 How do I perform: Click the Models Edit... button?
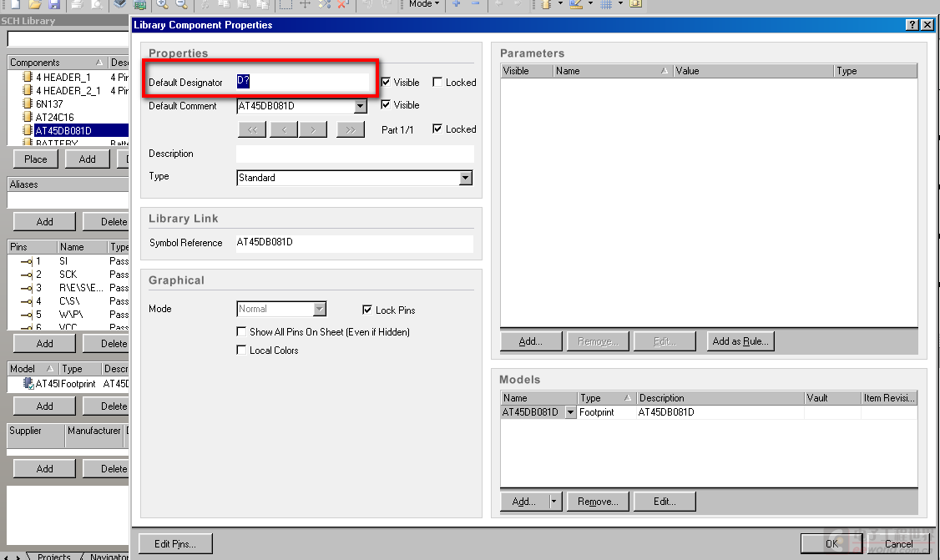(665, 502)
